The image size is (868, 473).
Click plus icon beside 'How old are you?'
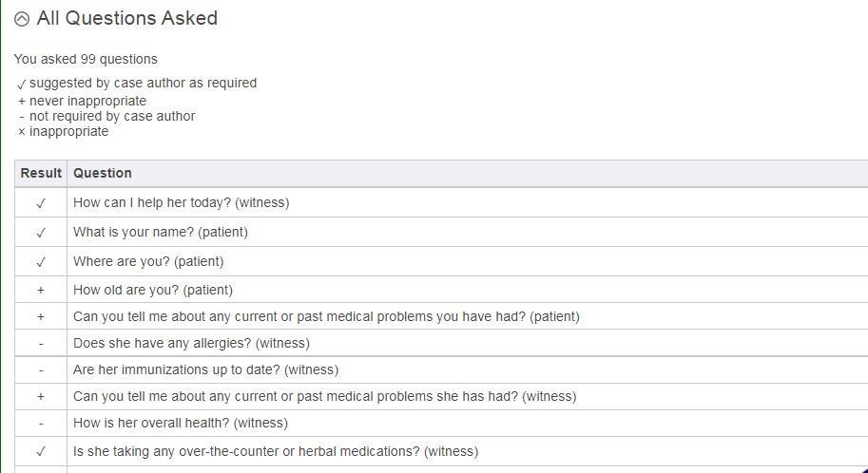[41, 291]
